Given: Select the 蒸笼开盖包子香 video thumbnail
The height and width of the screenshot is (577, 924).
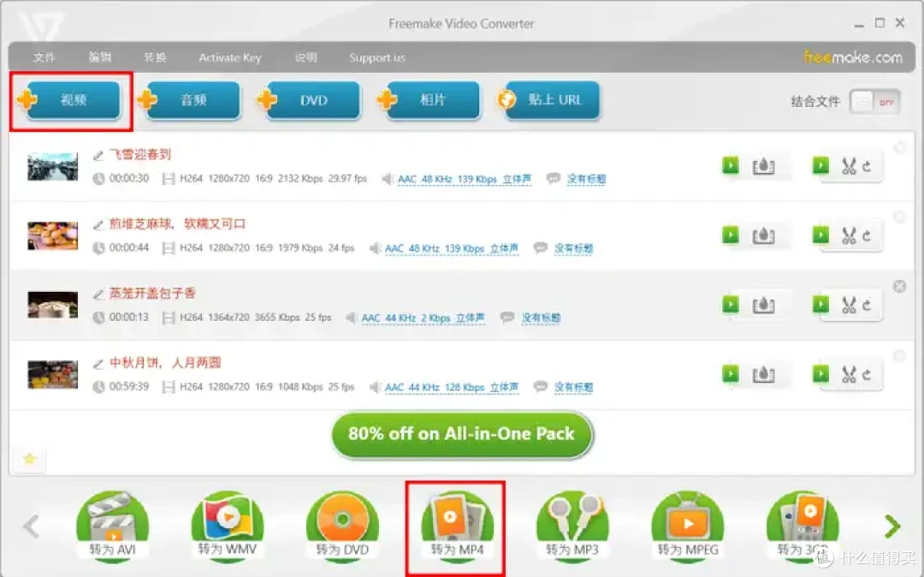Looking at the screenshot, I should point(52,305).
